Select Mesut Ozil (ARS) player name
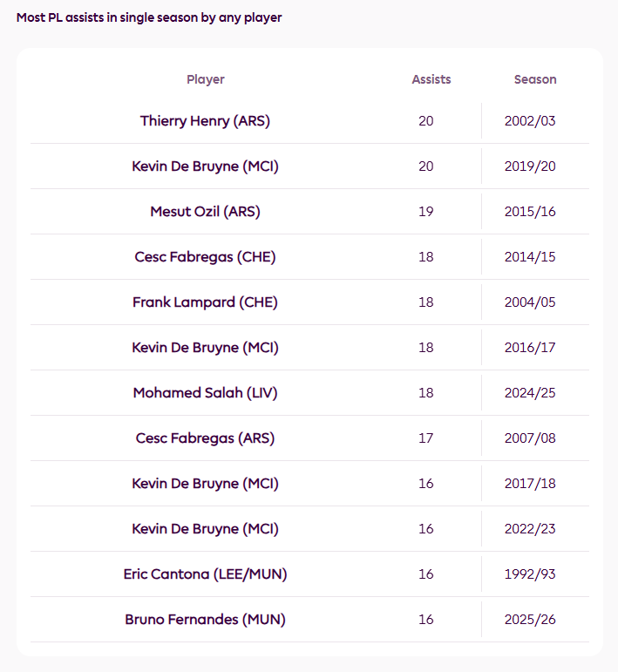The height and width of the screenshot is (672, 618). [x=205, y=212]
